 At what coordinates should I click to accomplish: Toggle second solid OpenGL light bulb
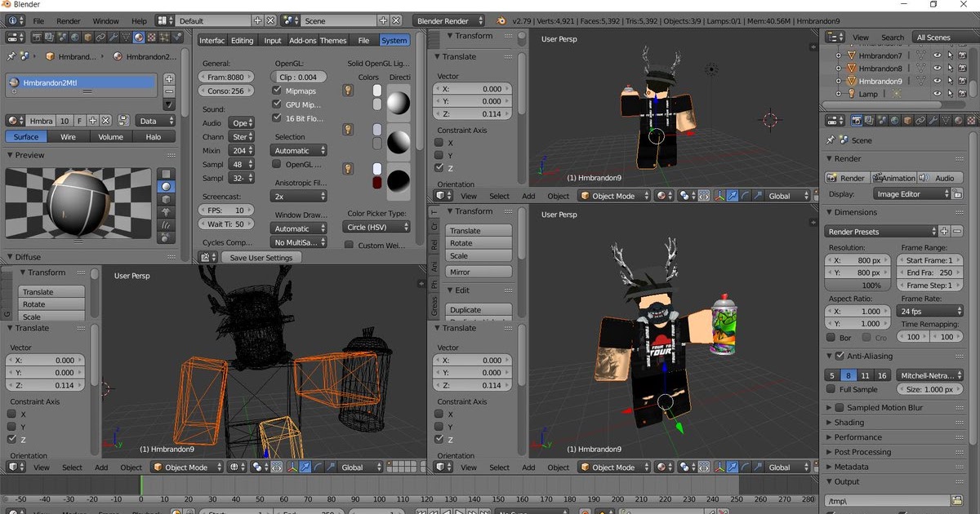pyautogui.click(x=347, y=130)
